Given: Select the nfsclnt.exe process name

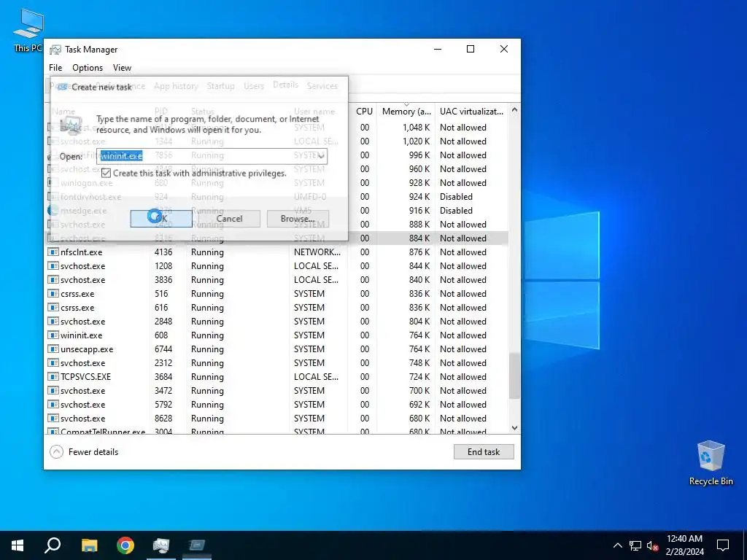Looking at the screenshot, I should pos(82,252).
